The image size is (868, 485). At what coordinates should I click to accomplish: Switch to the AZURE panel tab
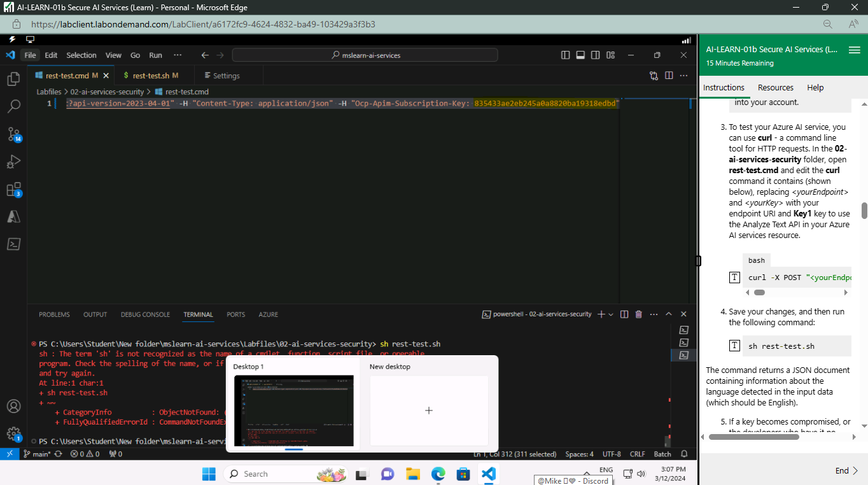pyautogui.click(x=268, y=314)
